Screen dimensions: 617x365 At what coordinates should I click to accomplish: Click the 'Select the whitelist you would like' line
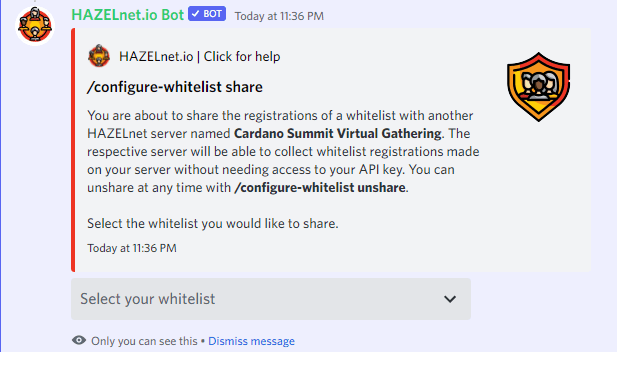[212, 224]
